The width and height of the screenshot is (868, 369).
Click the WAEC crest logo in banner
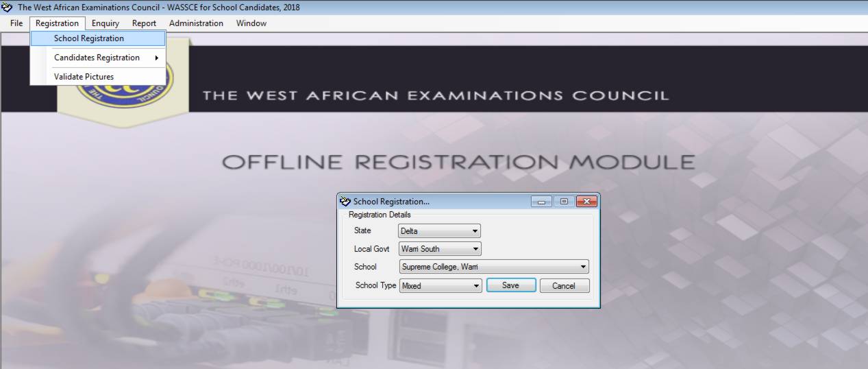[x=123, y=83]
